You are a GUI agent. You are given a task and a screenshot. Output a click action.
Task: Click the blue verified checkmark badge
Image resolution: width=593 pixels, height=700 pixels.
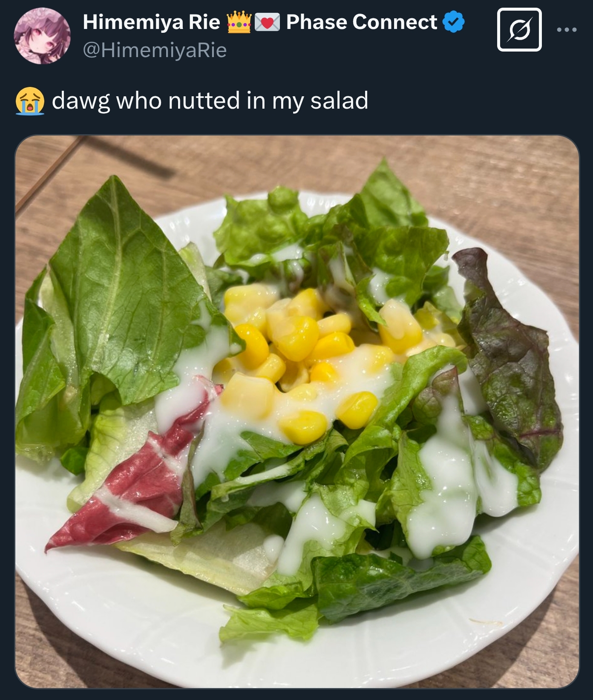[454, 22]
